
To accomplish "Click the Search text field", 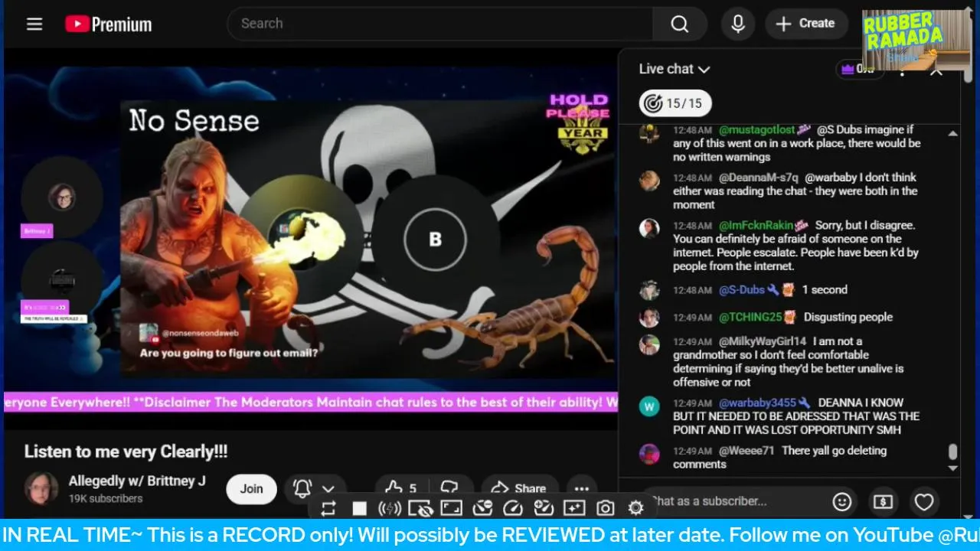I will (440, 24).
